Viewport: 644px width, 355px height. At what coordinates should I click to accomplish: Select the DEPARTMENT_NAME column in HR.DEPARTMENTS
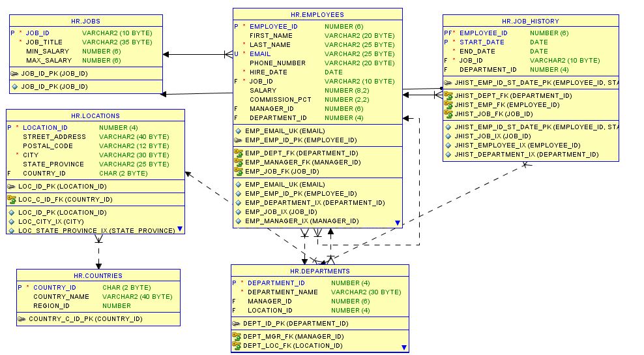[x=282, y=292]
